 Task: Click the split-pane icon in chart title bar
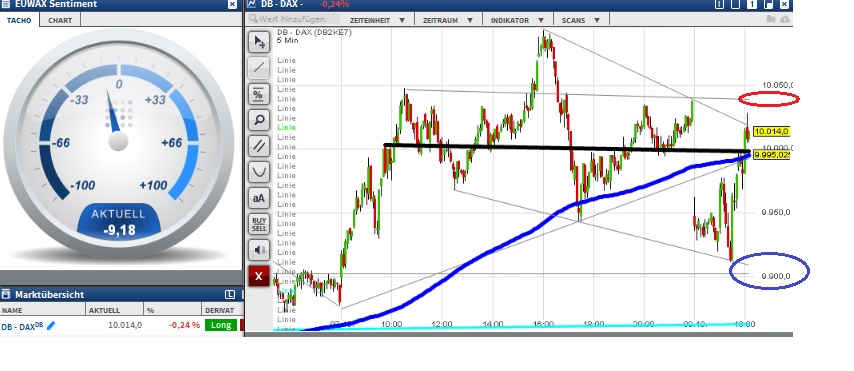[x=719, y=4]
